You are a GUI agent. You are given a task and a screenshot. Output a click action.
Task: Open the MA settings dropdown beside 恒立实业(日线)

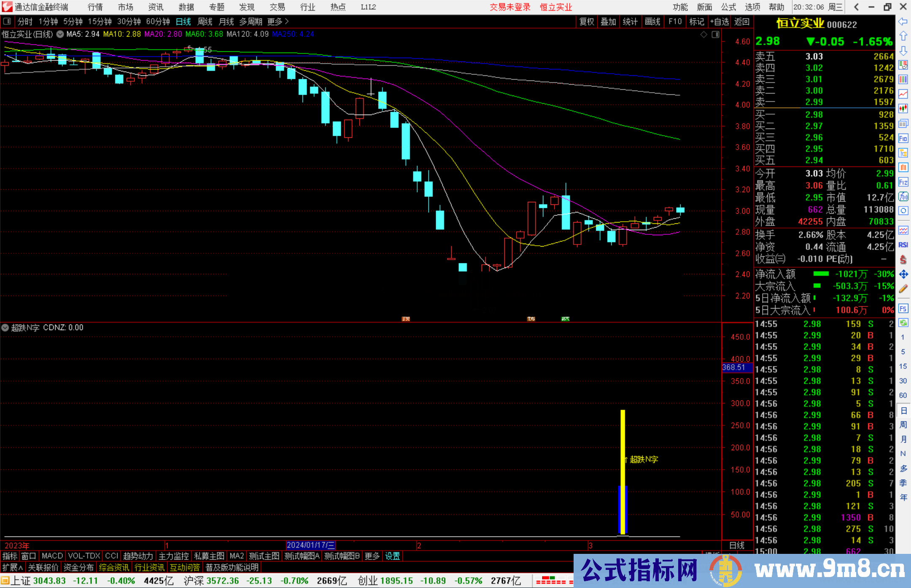60,34
